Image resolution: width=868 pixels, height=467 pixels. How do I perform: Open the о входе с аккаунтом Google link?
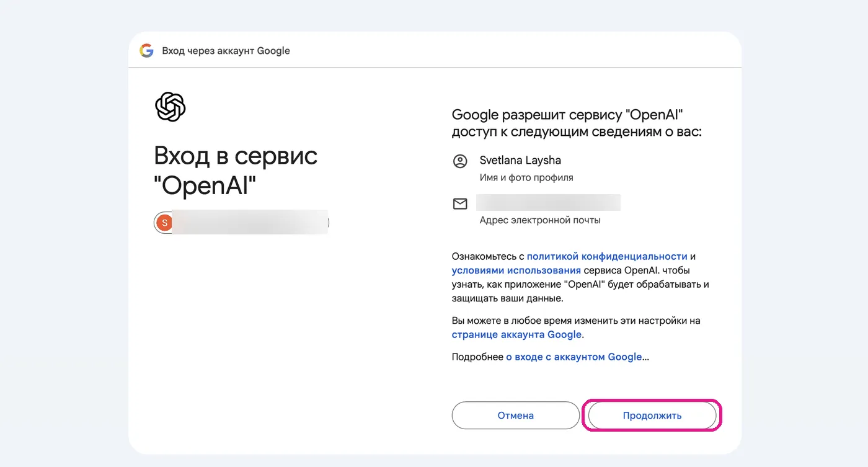574,357
